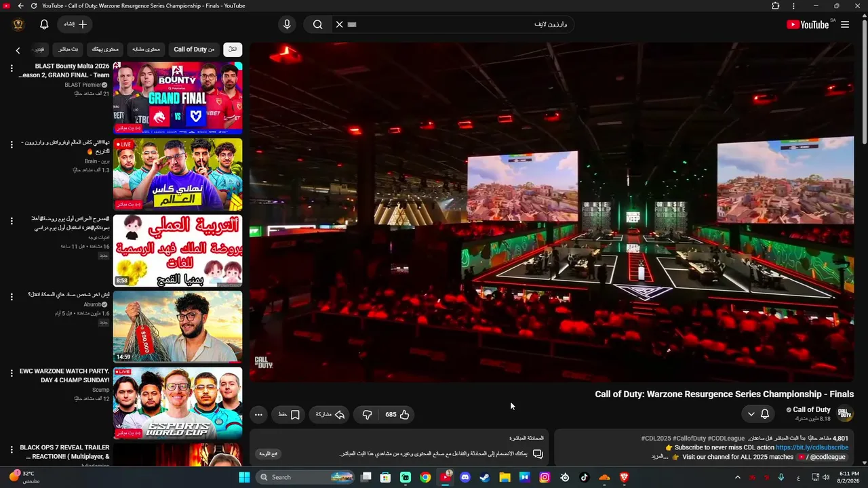Viewport: 868px width, 488px height.
Task: Select the "محتوى يهمّك" filter chip
Action: click(x=105, y=49)
